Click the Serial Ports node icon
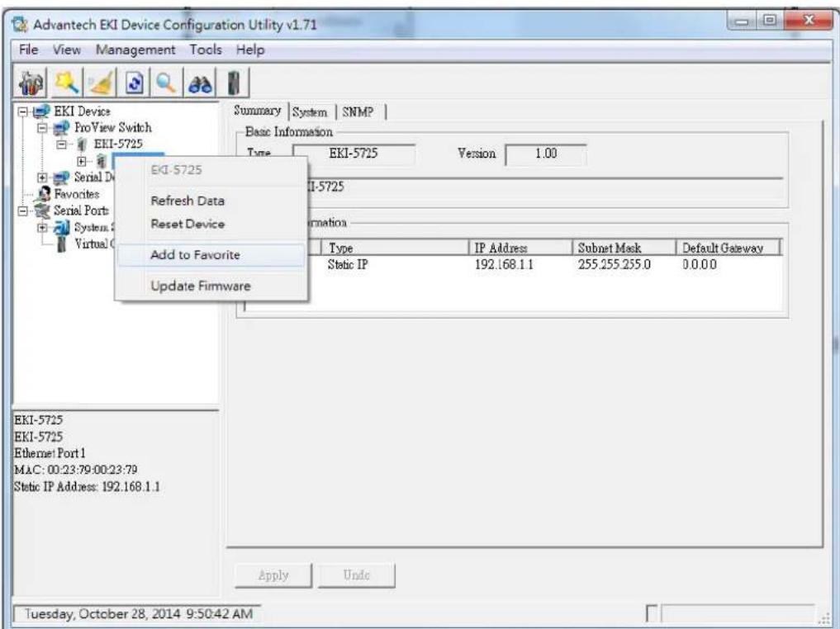840x629 pixels. (x=41, y=210)
